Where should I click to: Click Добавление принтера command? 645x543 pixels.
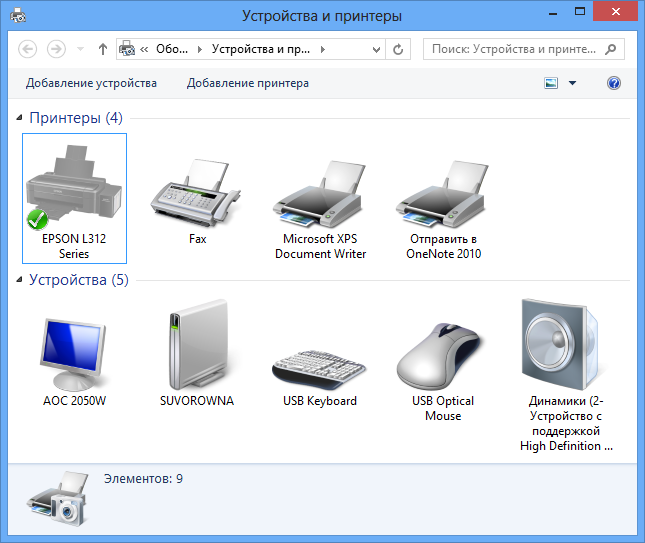pyautogui.click(x=248, y=83)
